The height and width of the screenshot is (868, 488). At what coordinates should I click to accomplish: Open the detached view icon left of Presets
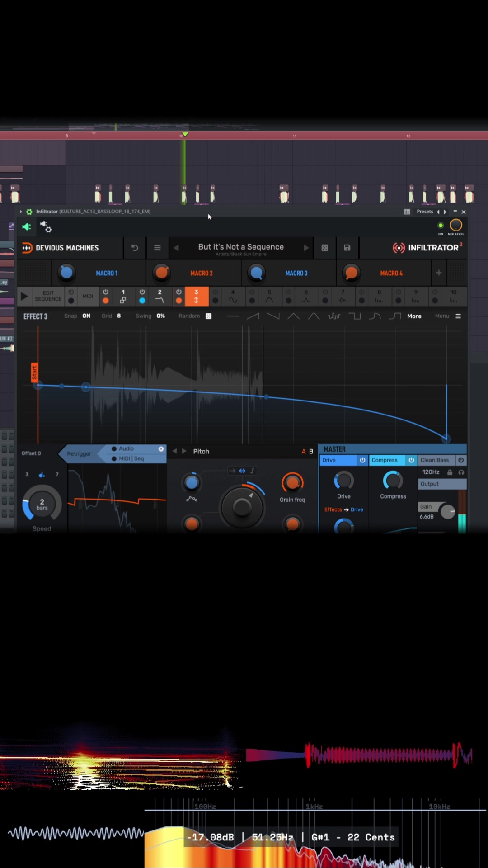point(407,212)
